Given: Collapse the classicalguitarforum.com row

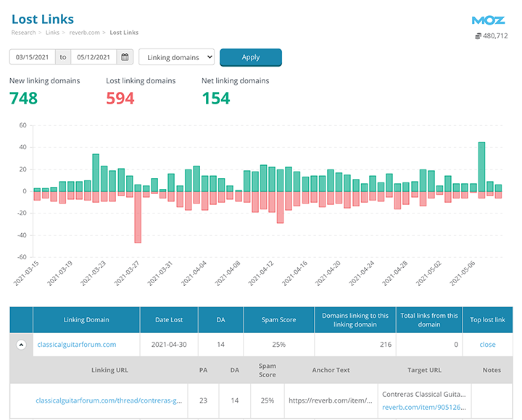Looking at the screenshot, I should click(21, 345).
